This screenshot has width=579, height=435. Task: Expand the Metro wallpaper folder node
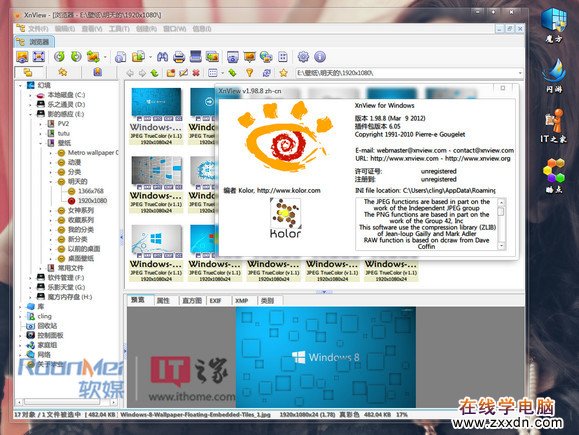pos(51,153)
